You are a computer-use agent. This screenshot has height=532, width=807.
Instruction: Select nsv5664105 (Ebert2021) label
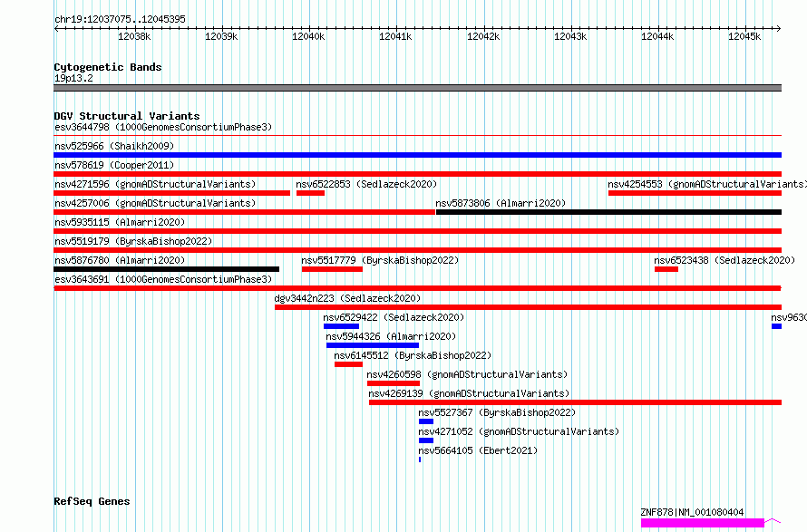tap(478, 450)
